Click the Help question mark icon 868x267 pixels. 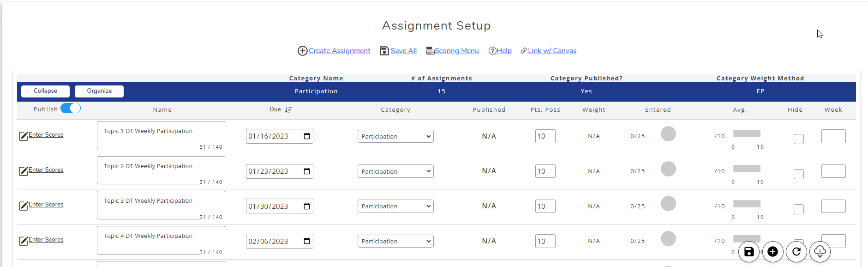tap(492, 51)
